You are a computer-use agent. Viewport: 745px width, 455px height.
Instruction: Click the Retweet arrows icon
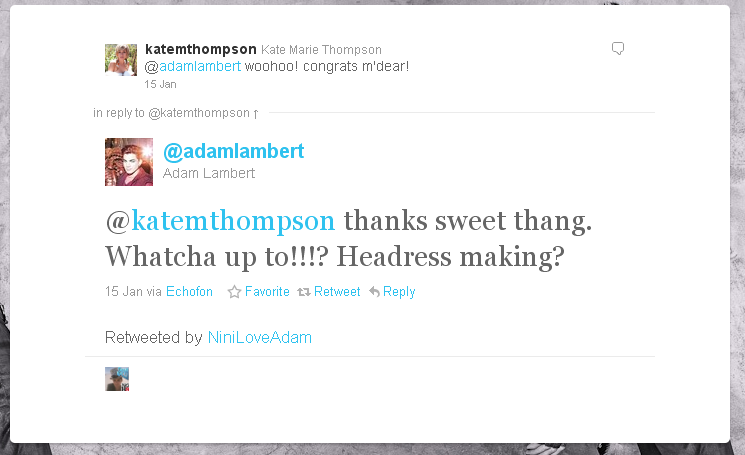point(304,292)
